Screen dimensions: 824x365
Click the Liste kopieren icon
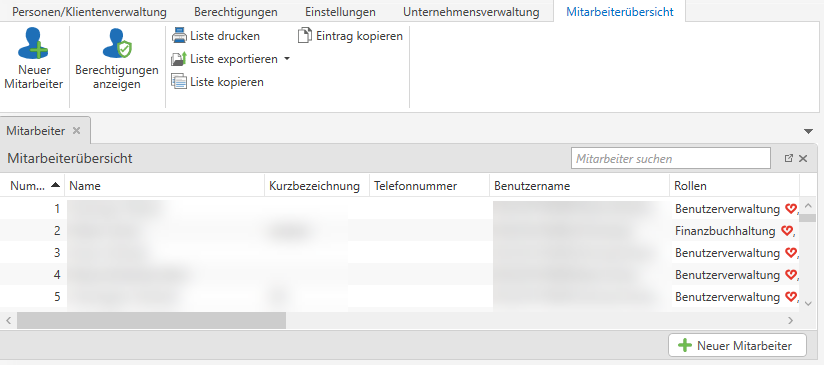tap(179, 82)
